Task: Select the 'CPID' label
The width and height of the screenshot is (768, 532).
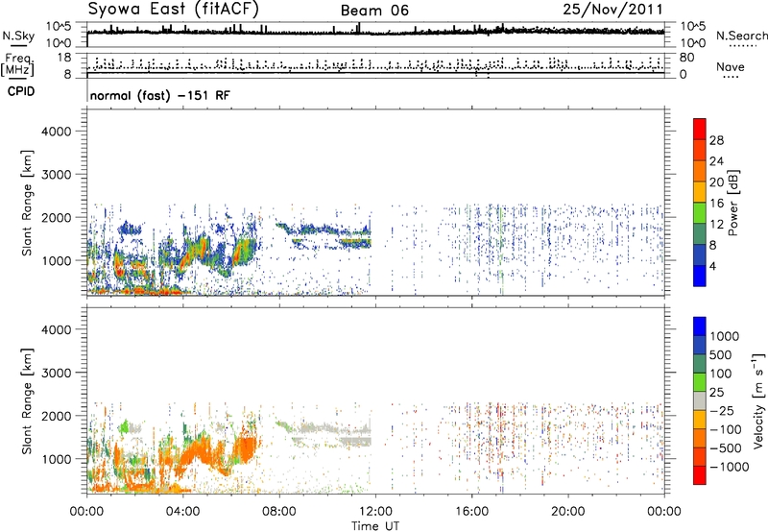Action: [21, 91]
